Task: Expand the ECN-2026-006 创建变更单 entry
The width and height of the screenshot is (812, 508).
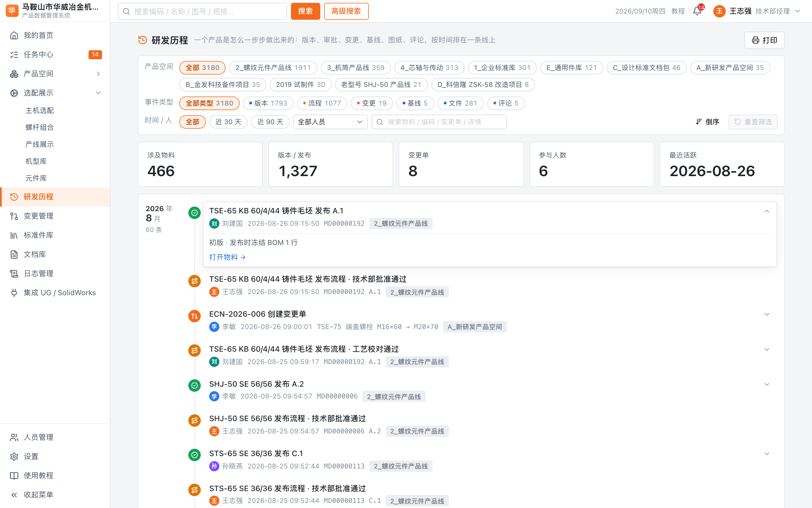Action: click(x=767, y=314)
